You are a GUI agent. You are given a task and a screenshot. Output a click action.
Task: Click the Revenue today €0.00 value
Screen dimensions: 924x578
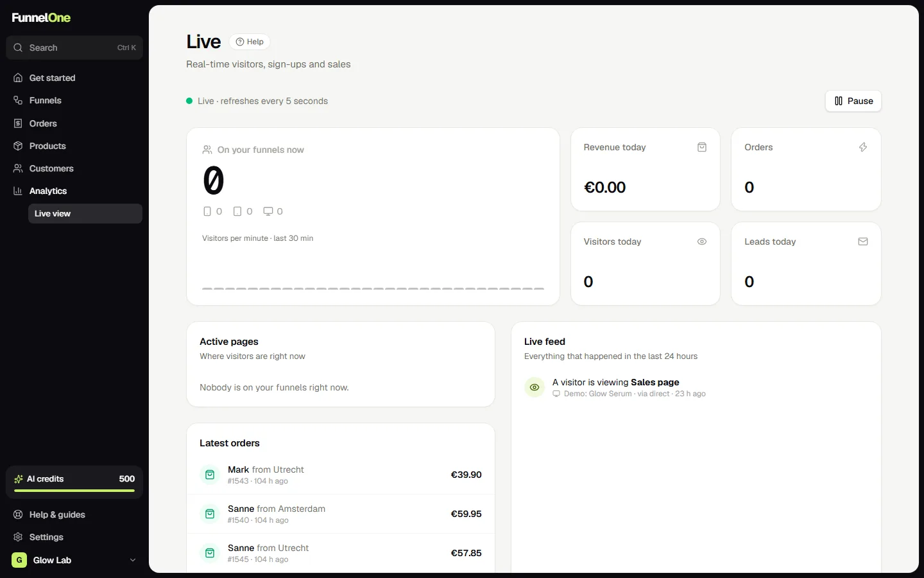pos(604,188)
